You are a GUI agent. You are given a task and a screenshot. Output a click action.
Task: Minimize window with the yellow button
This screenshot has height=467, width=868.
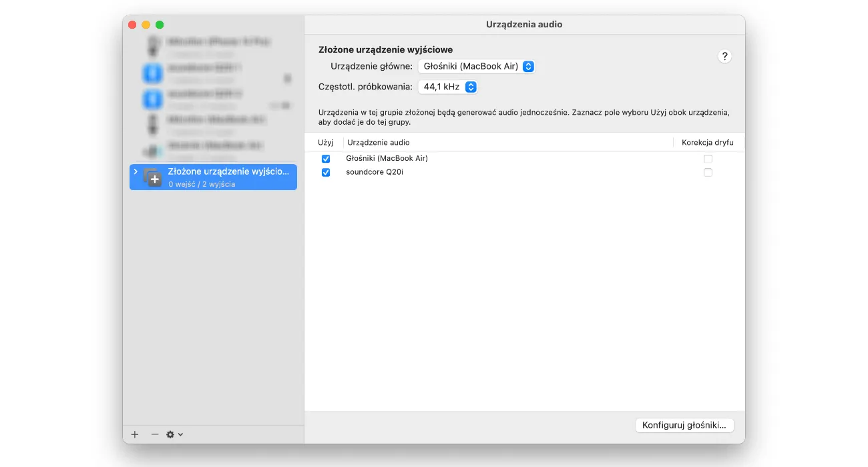[146, 25]
